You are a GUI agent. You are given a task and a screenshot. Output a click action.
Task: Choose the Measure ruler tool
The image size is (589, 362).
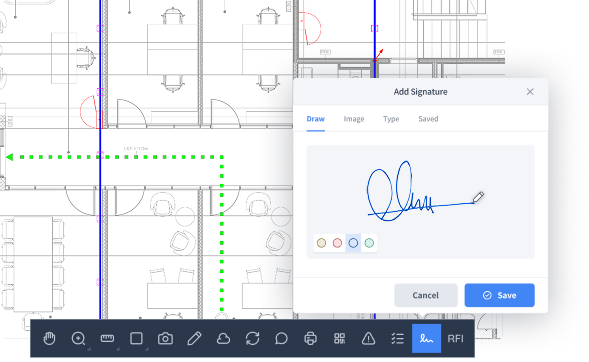pos(107,339)
